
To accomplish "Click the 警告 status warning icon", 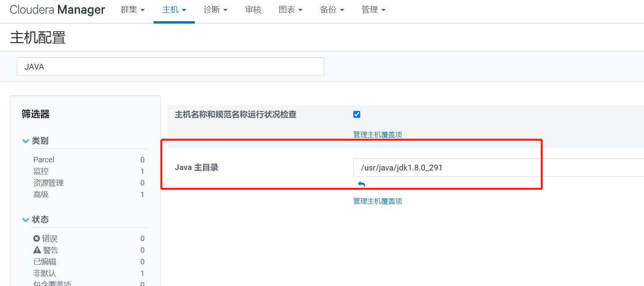I will click(37, 250).
